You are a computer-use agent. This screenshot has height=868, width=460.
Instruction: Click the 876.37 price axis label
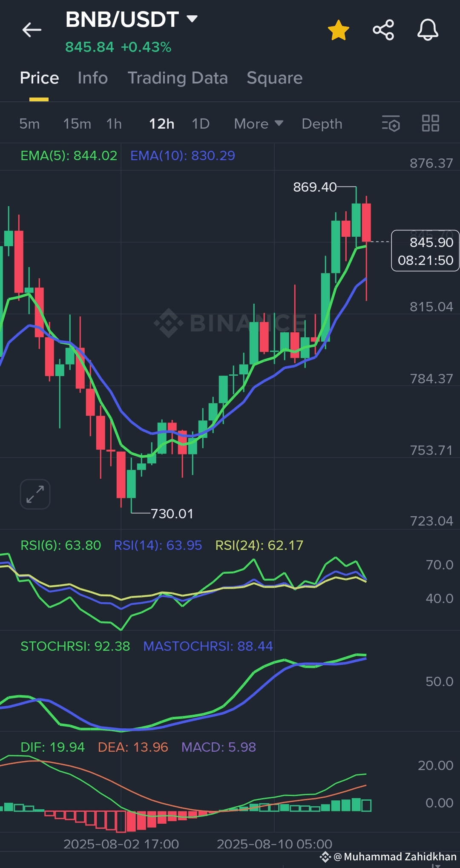click(431, 164)
